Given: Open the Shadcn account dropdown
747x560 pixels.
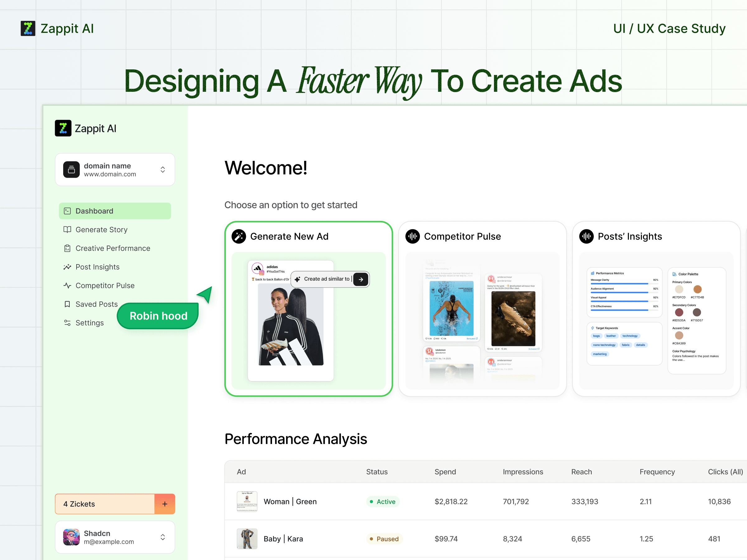Looking at the screenshot, I should point(163,537).
